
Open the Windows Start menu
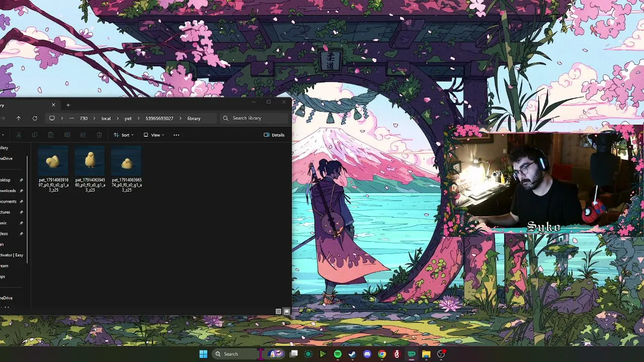pos(203,354)
